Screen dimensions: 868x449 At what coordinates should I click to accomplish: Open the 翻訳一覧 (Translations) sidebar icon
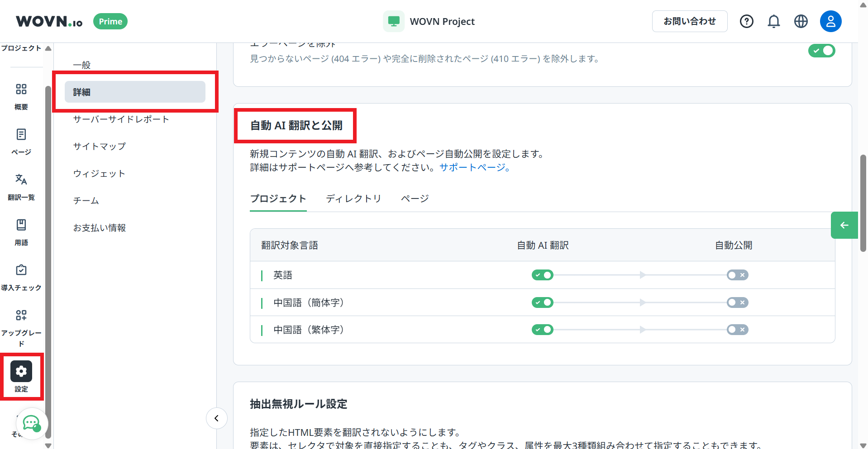(21, 185)
